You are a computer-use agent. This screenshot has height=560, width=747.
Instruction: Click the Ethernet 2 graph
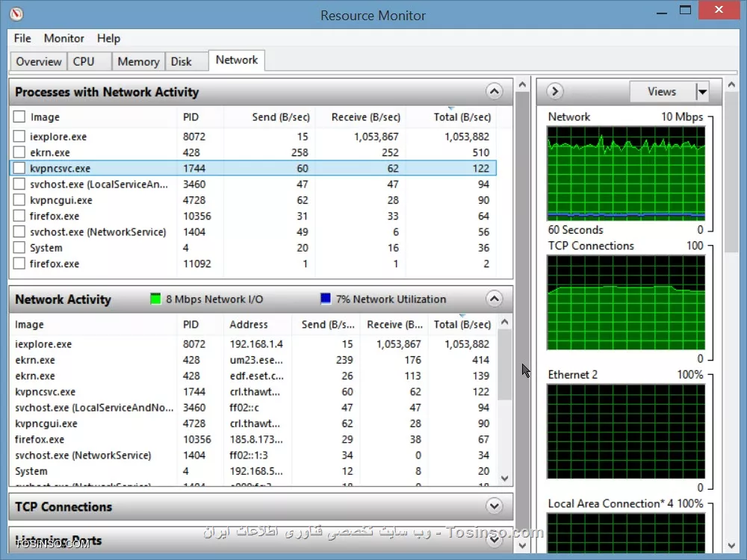click(x=626, y=432)
